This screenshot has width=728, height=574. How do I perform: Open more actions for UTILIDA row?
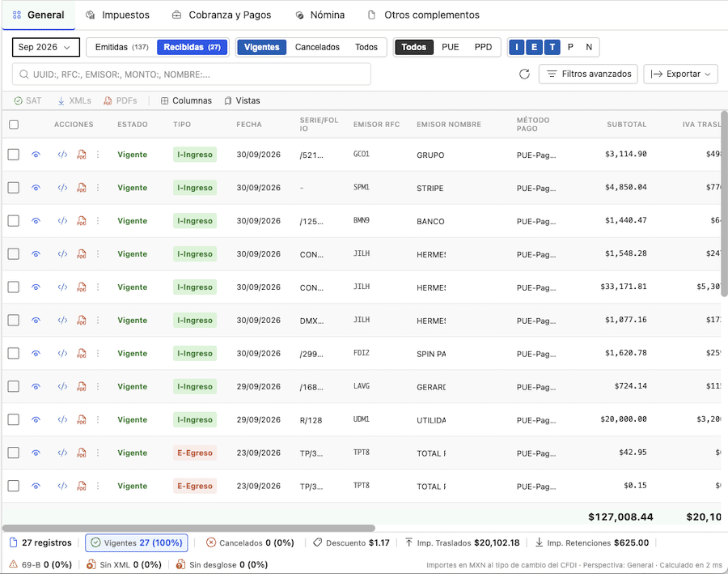(98, 419)
